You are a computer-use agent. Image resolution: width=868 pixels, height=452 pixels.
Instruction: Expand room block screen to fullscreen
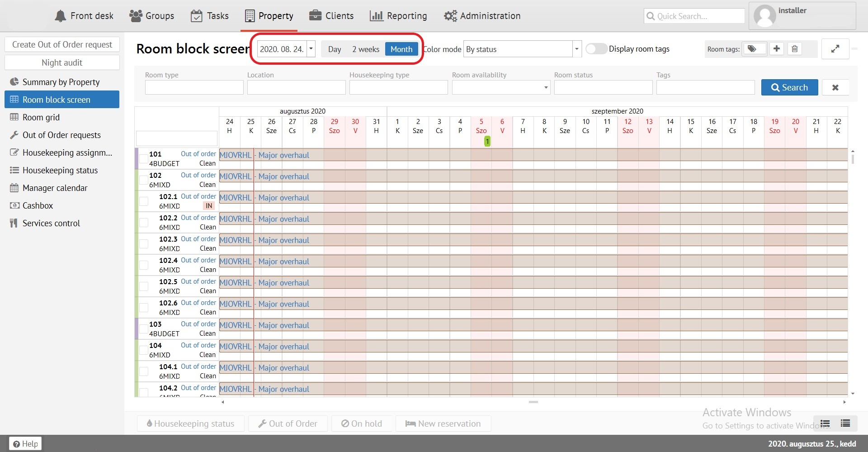[835, 49]
